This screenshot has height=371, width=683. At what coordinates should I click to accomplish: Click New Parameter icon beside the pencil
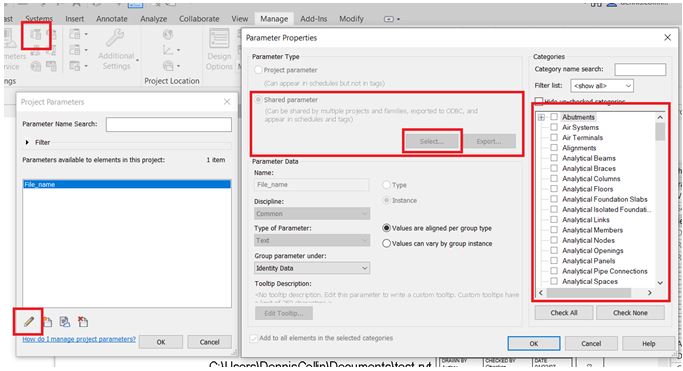coord(47,322)
